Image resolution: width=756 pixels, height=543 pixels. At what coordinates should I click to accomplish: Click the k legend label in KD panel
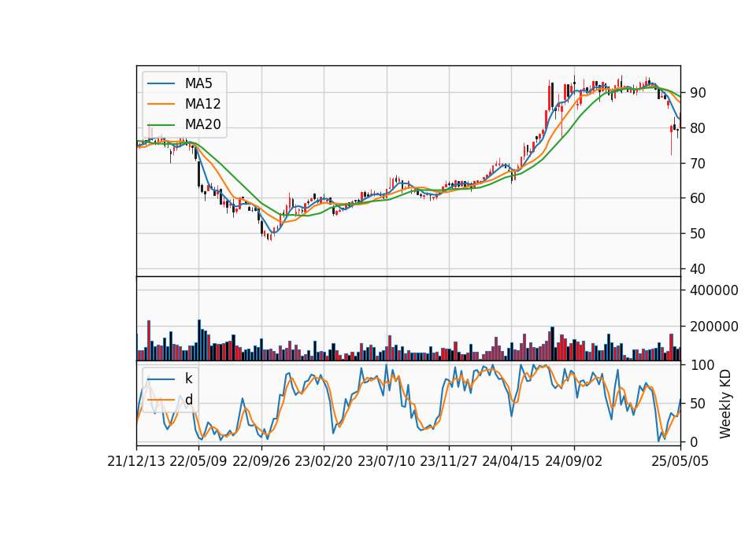click(x=188, y=379)
